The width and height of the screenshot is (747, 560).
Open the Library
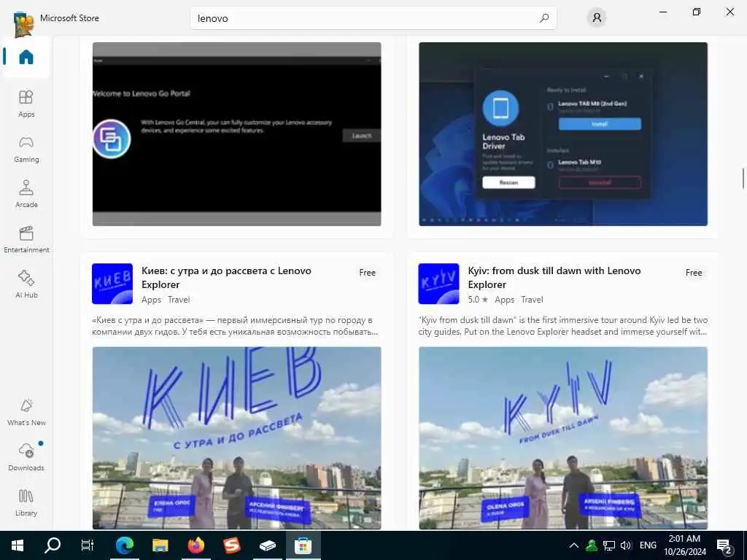pyautogui.click(x=26, y=502)
